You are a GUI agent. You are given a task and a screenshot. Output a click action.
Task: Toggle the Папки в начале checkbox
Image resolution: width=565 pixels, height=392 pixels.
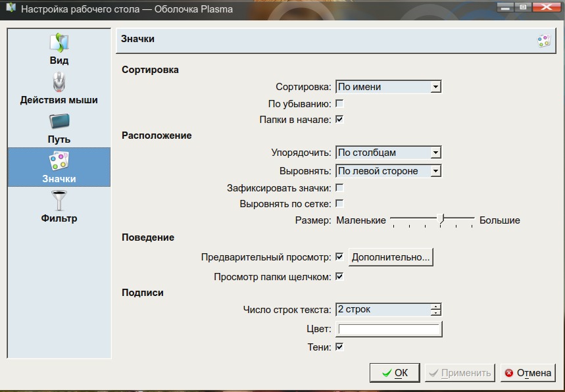339,119
